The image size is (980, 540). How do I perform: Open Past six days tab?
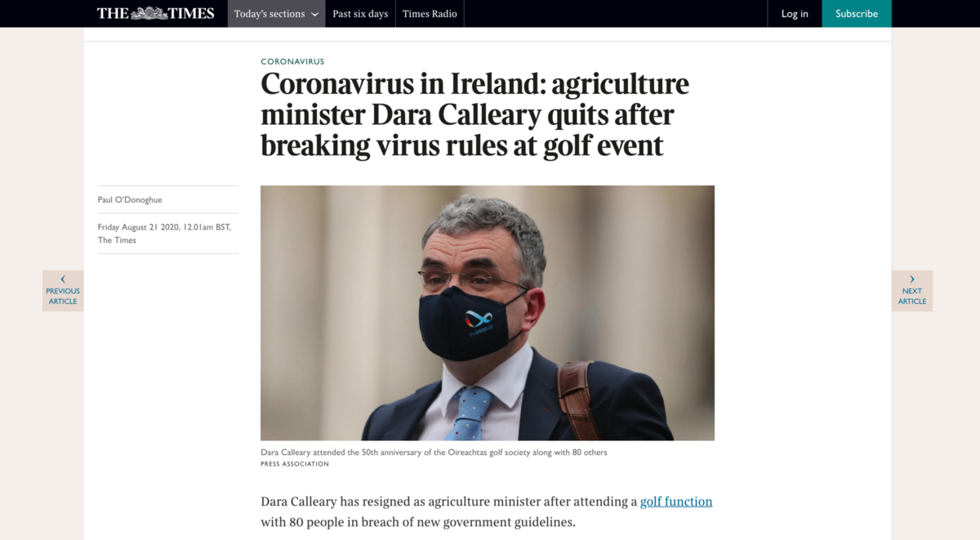coord(360,14)
